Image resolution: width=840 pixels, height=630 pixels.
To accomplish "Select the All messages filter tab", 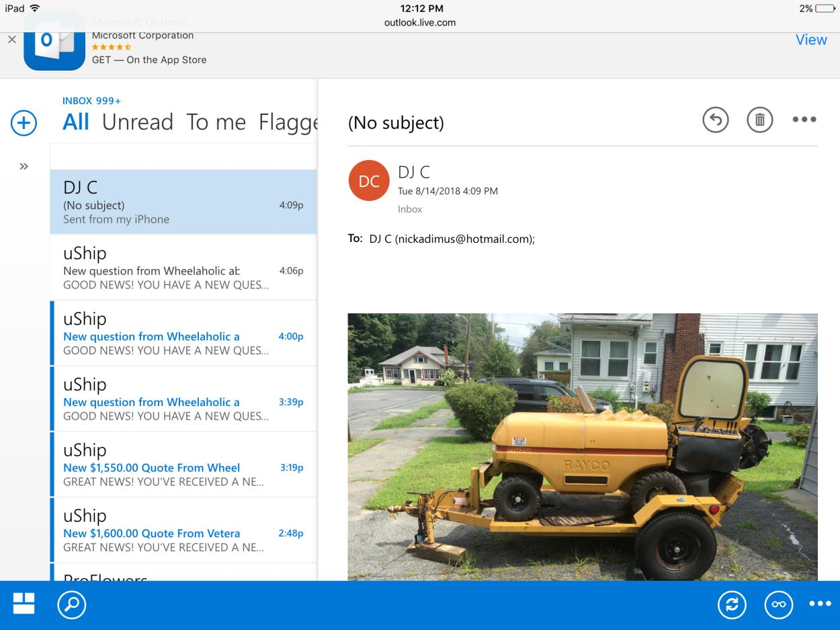I will [76, 122].
